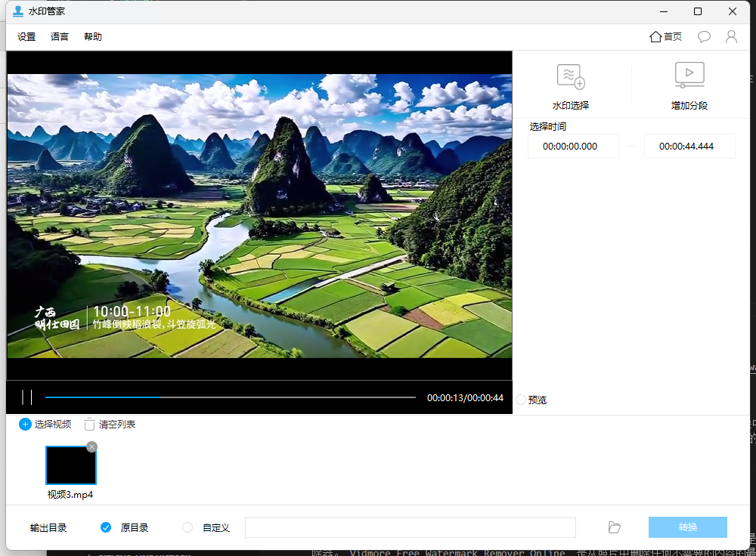Click the 转换 convert button
The image size is (756, 556).
click(x=687, y=527)
